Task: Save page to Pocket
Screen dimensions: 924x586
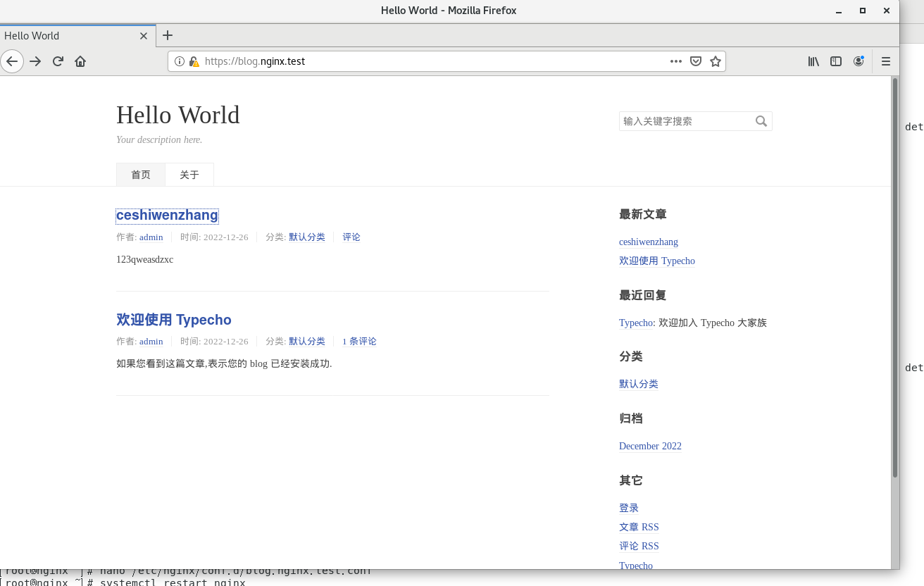Action: (696, 61)
